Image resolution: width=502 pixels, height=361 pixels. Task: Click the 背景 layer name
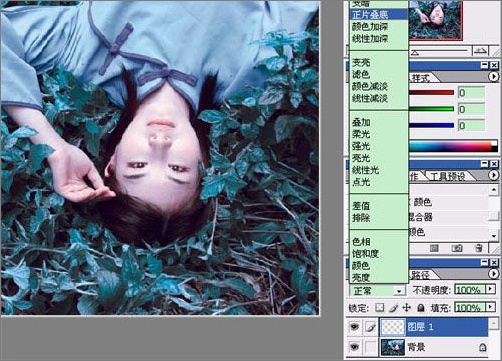416,347
